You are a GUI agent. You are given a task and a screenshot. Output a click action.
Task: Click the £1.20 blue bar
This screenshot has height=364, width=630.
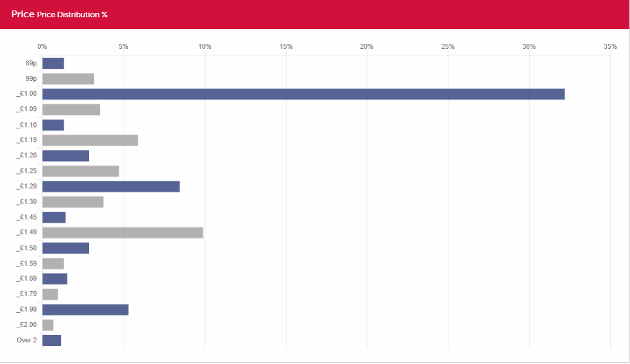click(65, 155)
